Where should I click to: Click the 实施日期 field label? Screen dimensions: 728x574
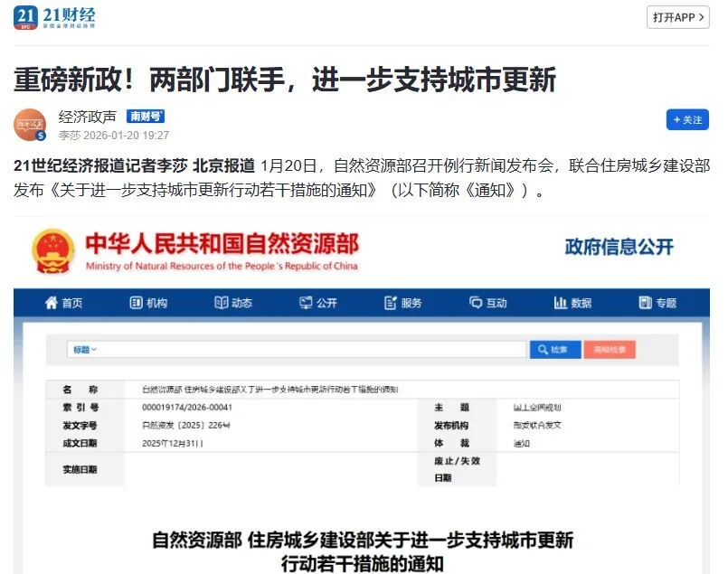point(80,469)
